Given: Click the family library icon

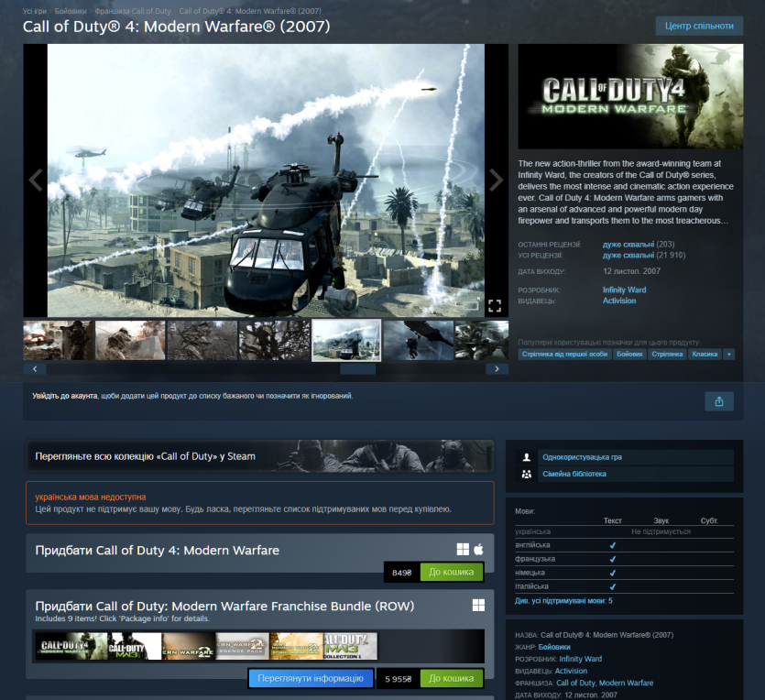Looking at the screenshot, I should (527, 474).
